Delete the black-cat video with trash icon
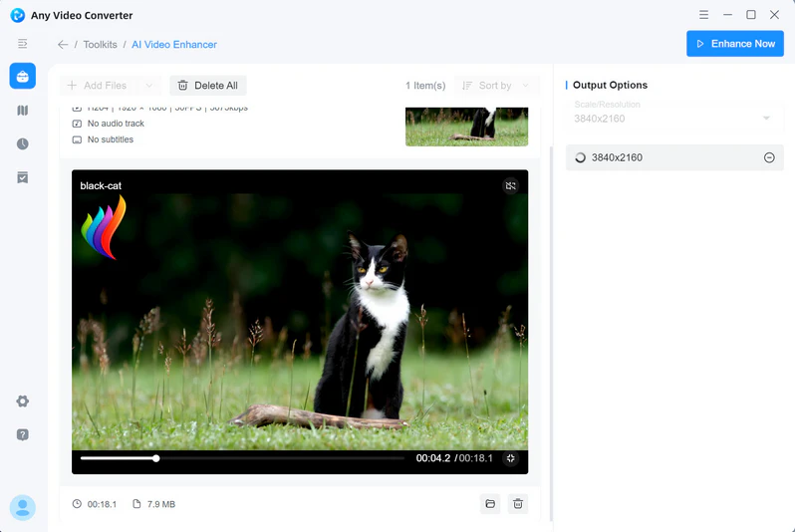This screenshot has width=795, height=532. (517, 504)
